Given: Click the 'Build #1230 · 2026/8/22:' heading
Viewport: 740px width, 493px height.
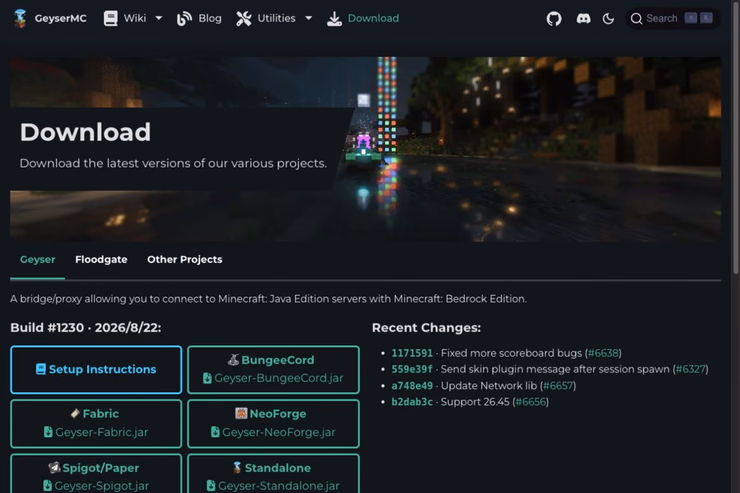Looking at the screenshot, I should click(85, 327).
